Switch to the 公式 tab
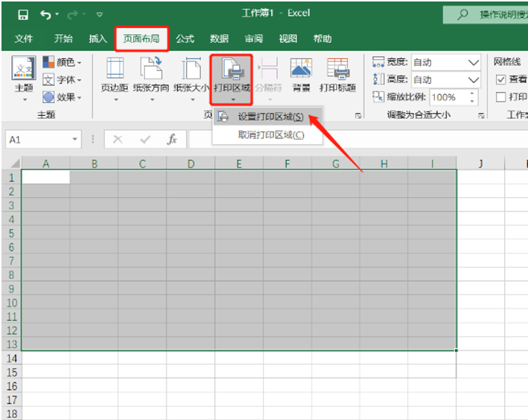Image resolution: width=528 pixels, height=420 pixels. (x=185, y=38)
